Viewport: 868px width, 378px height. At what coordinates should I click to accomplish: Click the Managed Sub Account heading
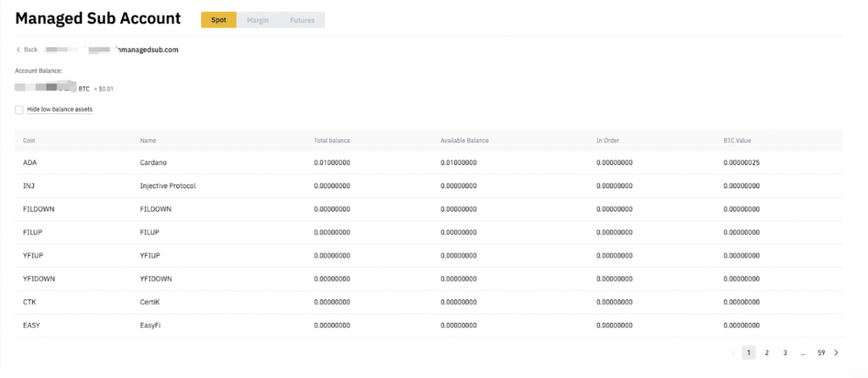[98, 19]
